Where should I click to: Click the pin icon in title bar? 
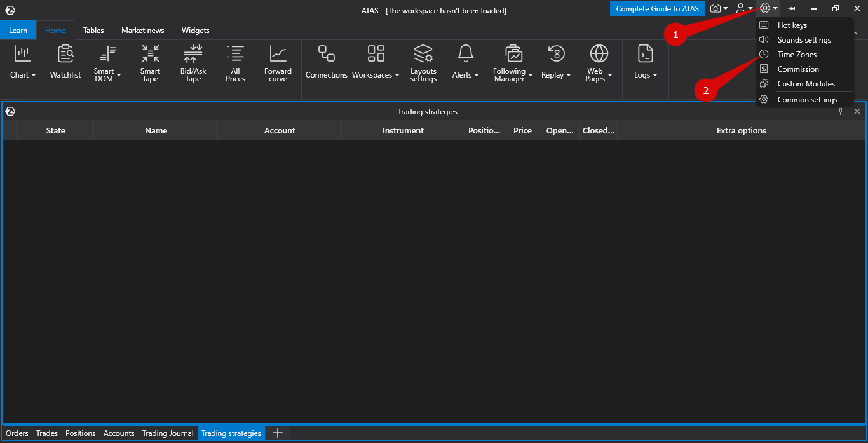click(x=792, y=9)
